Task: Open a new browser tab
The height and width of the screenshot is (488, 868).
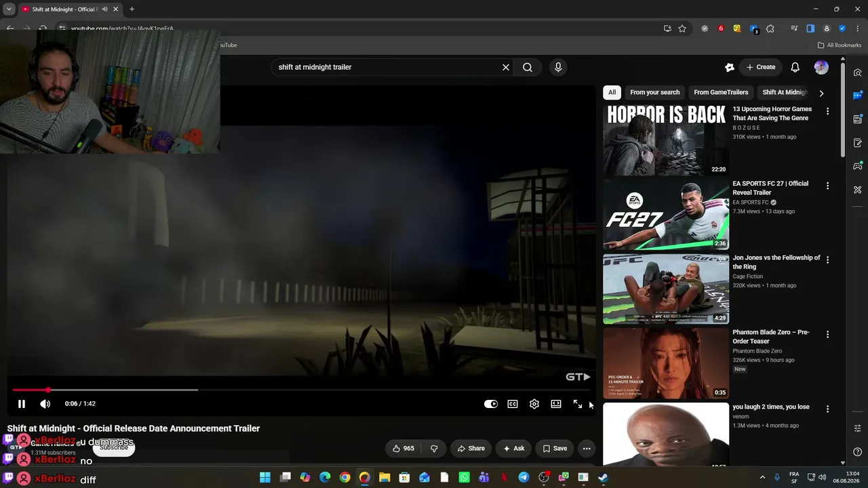Action: point(132,9)
